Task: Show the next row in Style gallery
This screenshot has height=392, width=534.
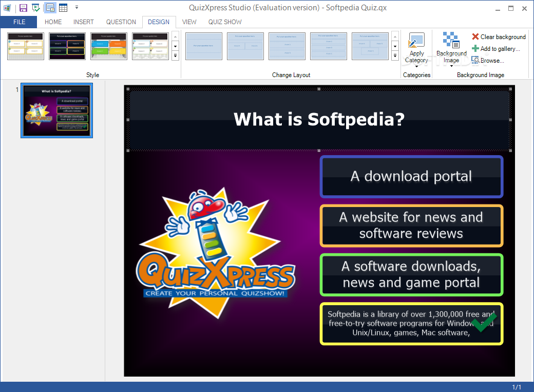Action: (x=176, y=46)
